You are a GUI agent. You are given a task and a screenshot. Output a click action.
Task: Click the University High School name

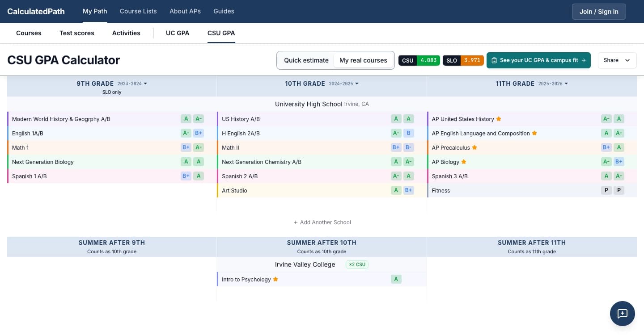coord(309,104)
